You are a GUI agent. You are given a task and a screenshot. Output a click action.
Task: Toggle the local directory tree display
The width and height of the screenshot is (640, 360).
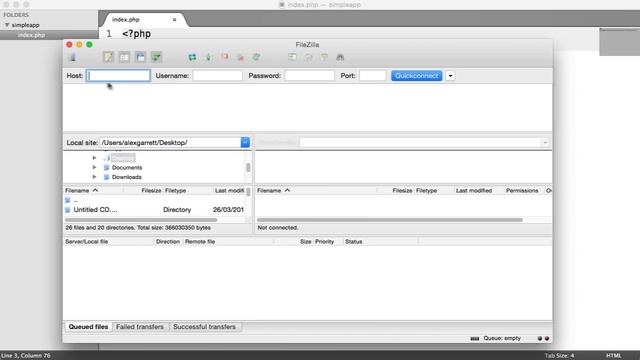[x=124, y=57]
